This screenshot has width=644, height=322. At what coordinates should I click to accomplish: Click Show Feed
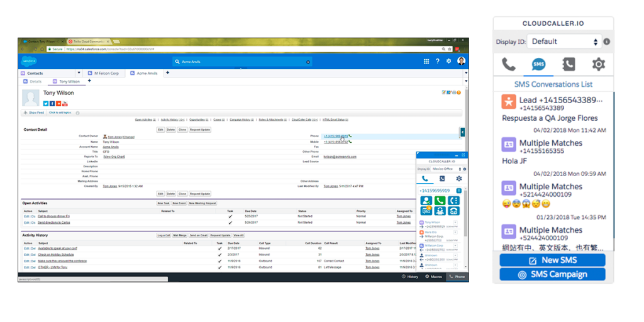click(34, 113)
